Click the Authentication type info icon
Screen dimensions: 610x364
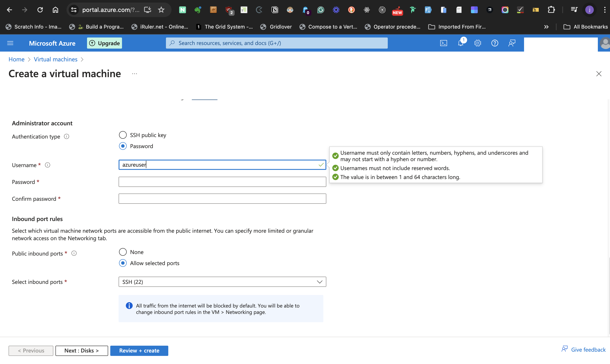pos(67,137)
